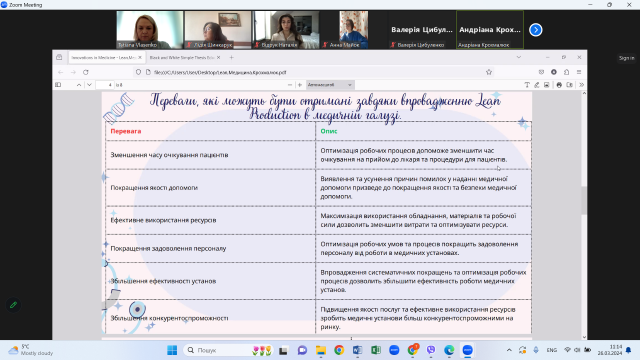Open Firefox View icon left of tabs
Viewport: 640px width, 360px height.
(59, 58)
